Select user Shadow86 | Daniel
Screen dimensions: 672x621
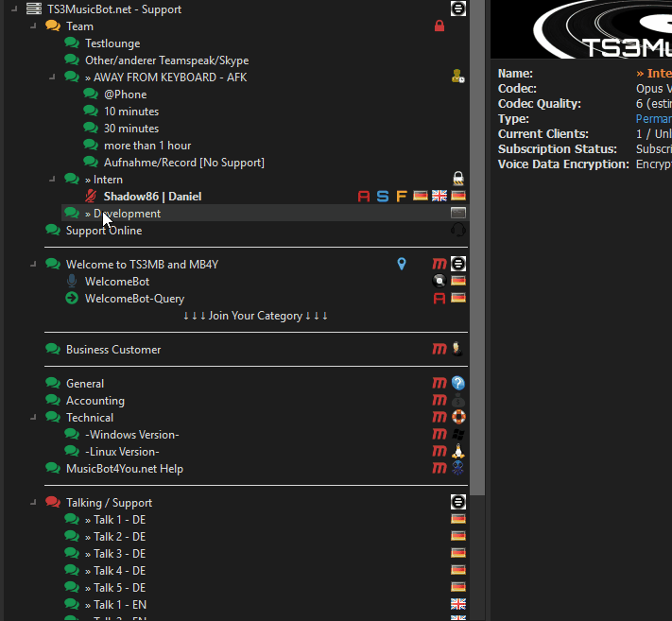pos(152,197)
